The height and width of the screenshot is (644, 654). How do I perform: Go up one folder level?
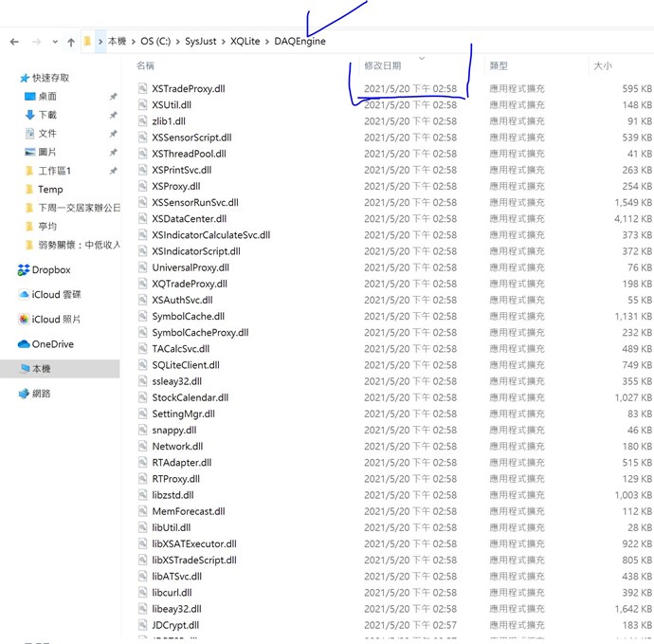tap(71, 42)
